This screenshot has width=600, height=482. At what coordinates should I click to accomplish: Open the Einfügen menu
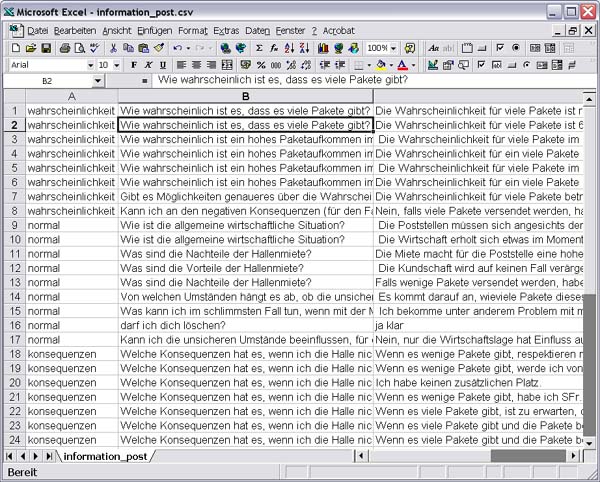pyautogui.click(x=154, y=31)
